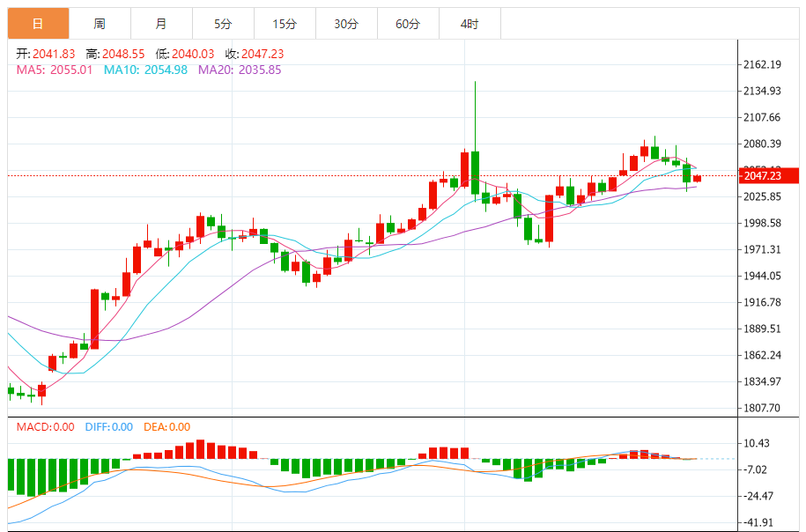Click the low price 2040.03 value
806x532 pixels.
193,54
